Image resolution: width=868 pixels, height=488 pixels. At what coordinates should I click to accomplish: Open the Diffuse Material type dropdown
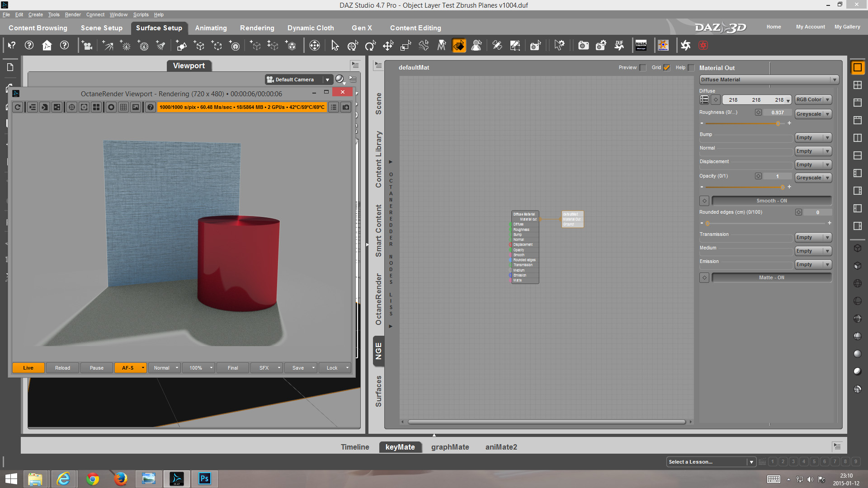[x=769, y=80]
